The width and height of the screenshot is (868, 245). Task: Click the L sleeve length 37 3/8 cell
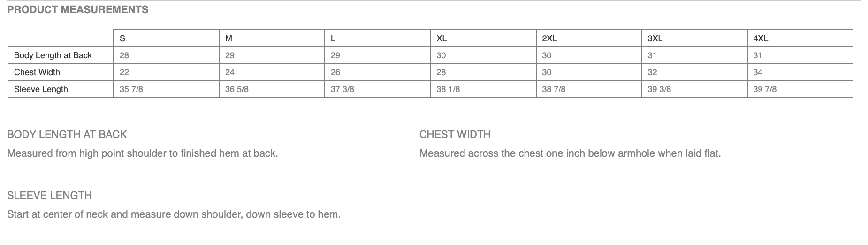[x=342, y=89]
